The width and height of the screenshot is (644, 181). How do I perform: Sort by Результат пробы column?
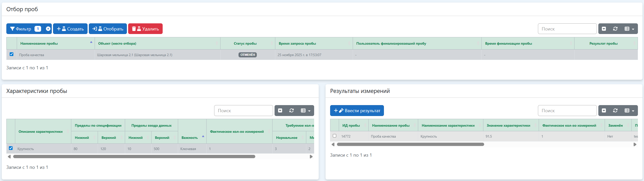pos(606,43)
